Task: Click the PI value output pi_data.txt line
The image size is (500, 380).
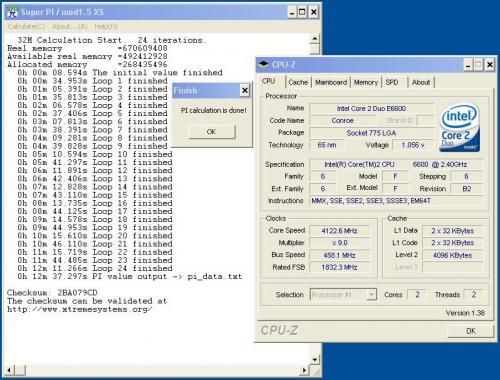Action: pos(130,277)
